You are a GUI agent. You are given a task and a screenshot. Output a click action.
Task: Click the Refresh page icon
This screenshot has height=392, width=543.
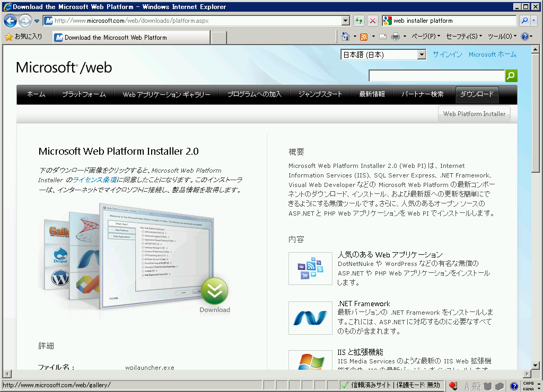359,21
